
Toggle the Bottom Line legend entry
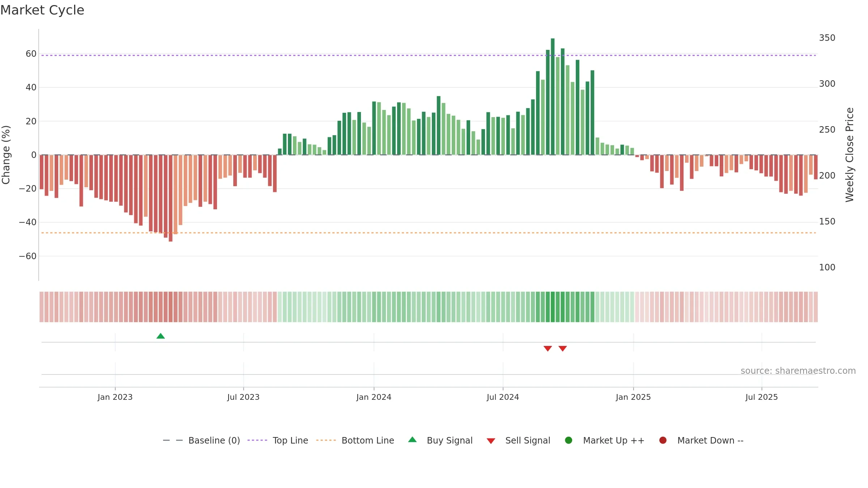pyautogui.click(x=355, y=440)
